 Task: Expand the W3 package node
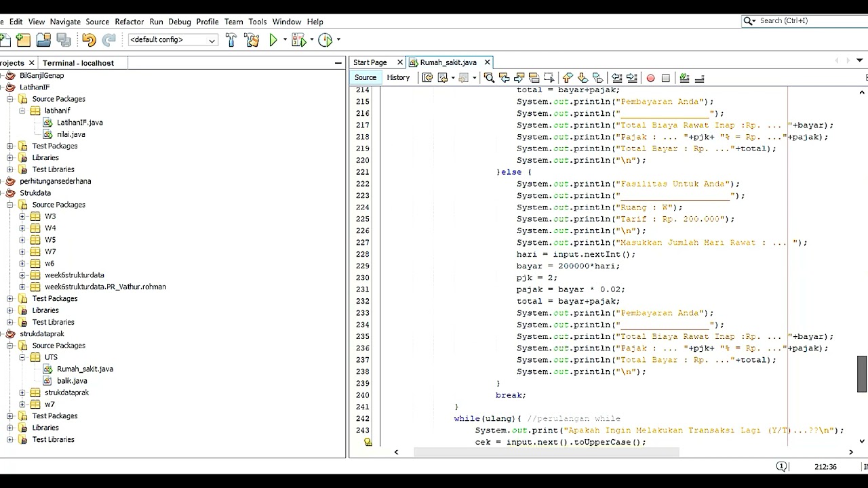pyautogui.click(x=22, y=217)
